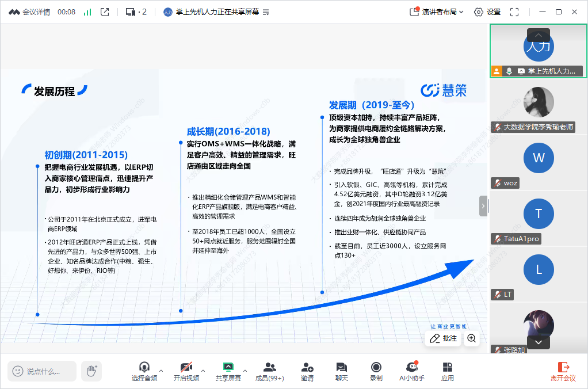Open the 邀请 invite dialog

pyautogui.click(x=307, y=371)
